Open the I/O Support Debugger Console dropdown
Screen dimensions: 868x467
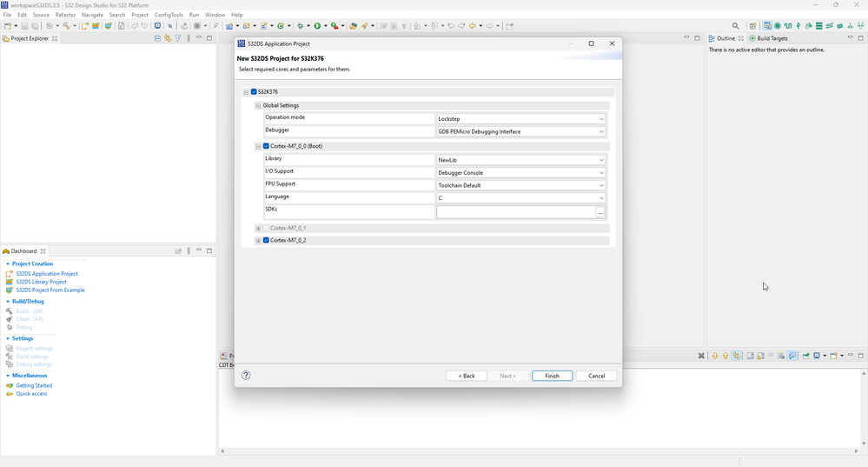[520, 172]
